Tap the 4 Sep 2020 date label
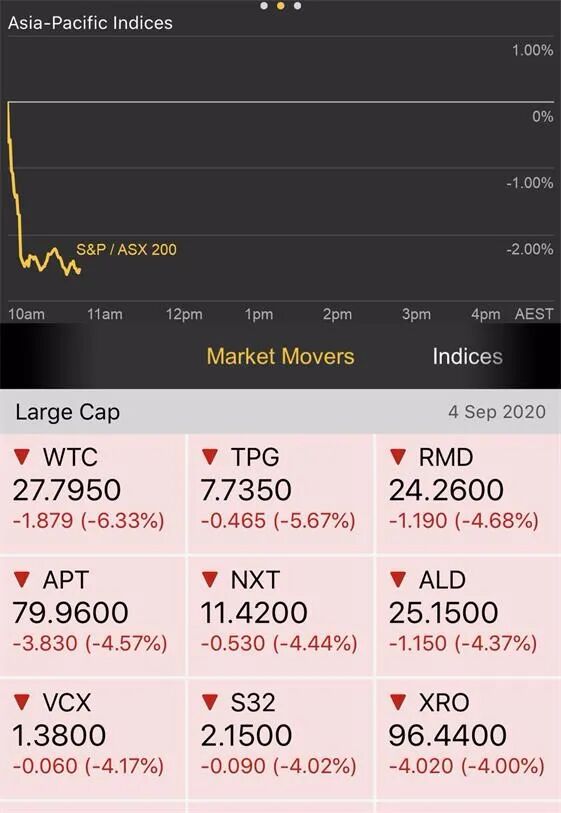This screenshot has width=561, height=813. [x=497, y=412]
